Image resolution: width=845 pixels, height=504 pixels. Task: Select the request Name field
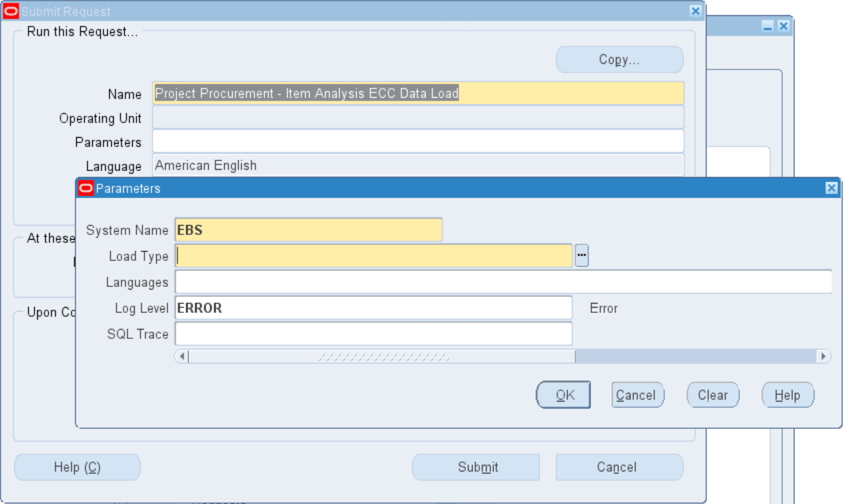419,93
